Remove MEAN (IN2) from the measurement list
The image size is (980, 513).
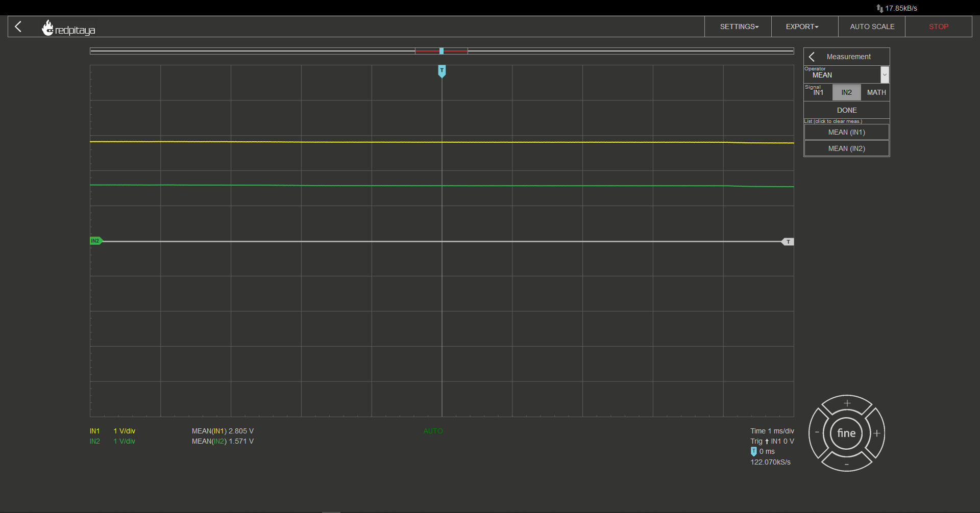(847, 148)
